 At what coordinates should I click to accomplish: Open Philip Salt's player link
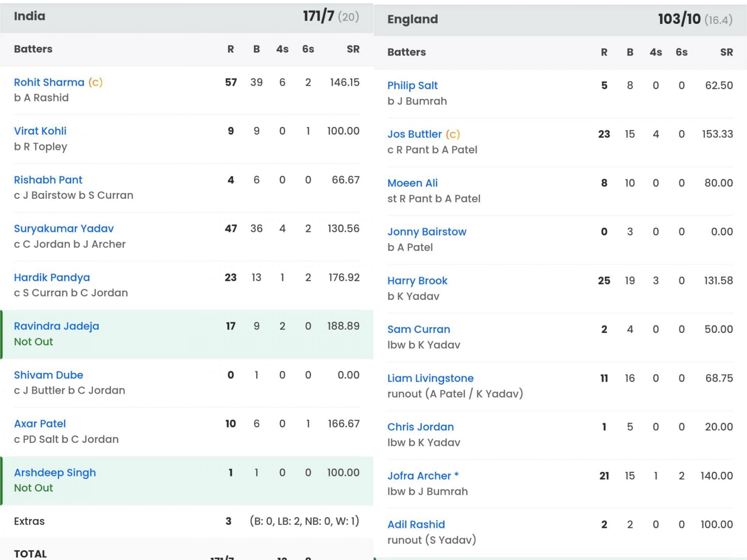tap(412, 86)
